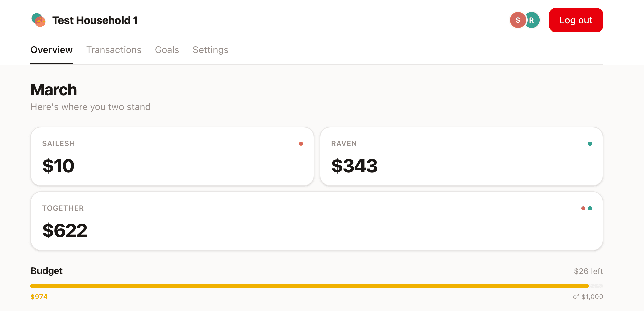The image size is (644, 311).
Task: Click the teal dot on the Together card
Action: 590,208
